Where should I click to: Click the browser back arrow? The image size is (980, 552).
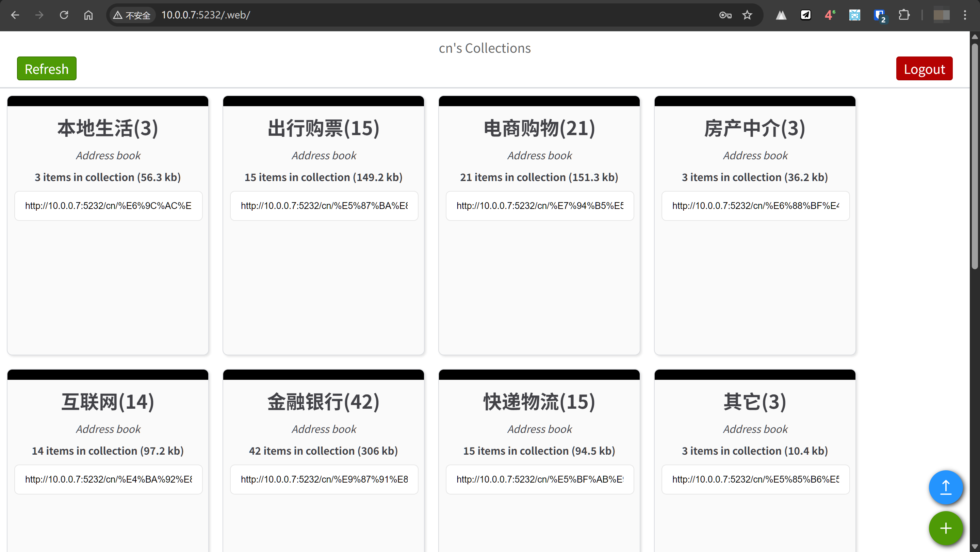click(x=15, y=15)
